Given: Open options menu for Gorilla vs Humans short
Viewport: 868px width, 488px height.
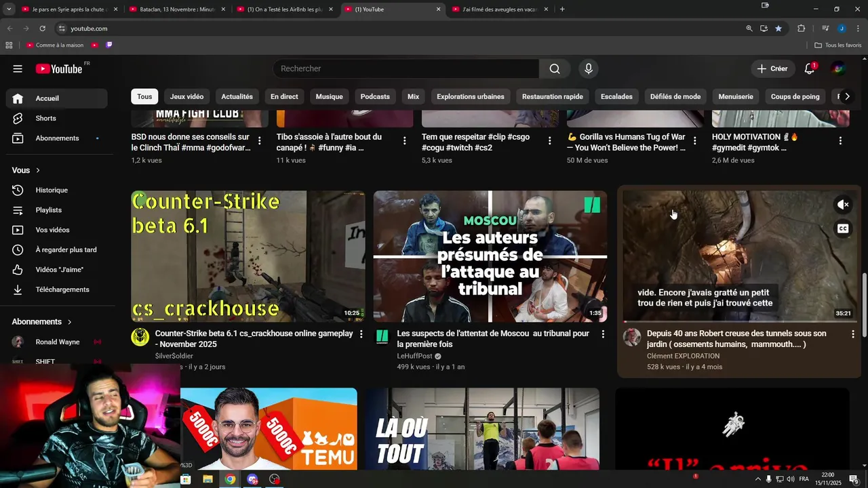Looking at the screenshot, I should coord(695,141).
